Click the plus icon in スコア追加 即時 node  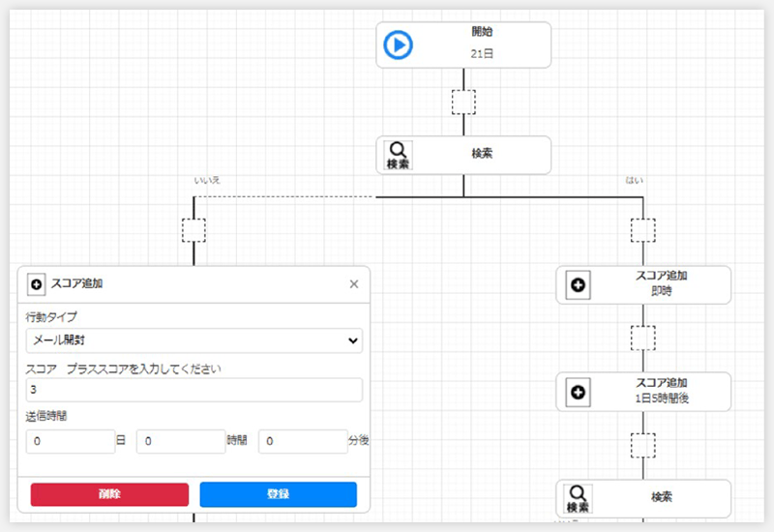578,284
